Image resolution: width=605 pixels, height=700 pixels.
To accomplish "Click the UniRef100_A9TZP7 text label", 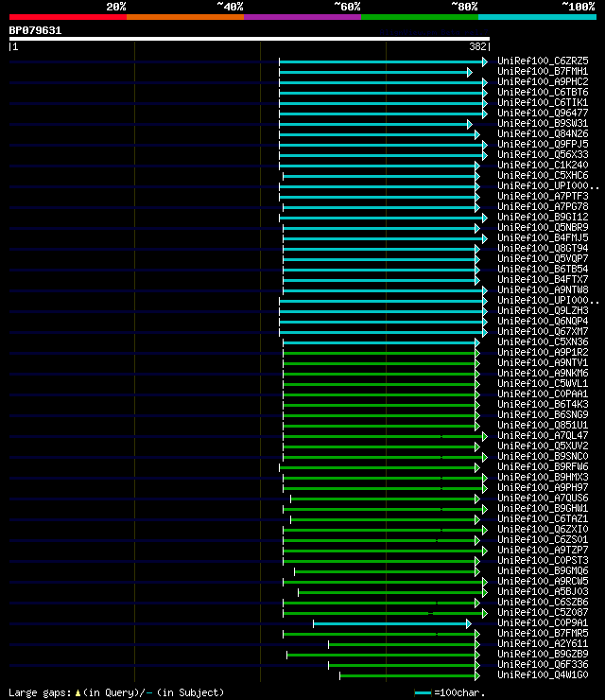I will (543, 550).
